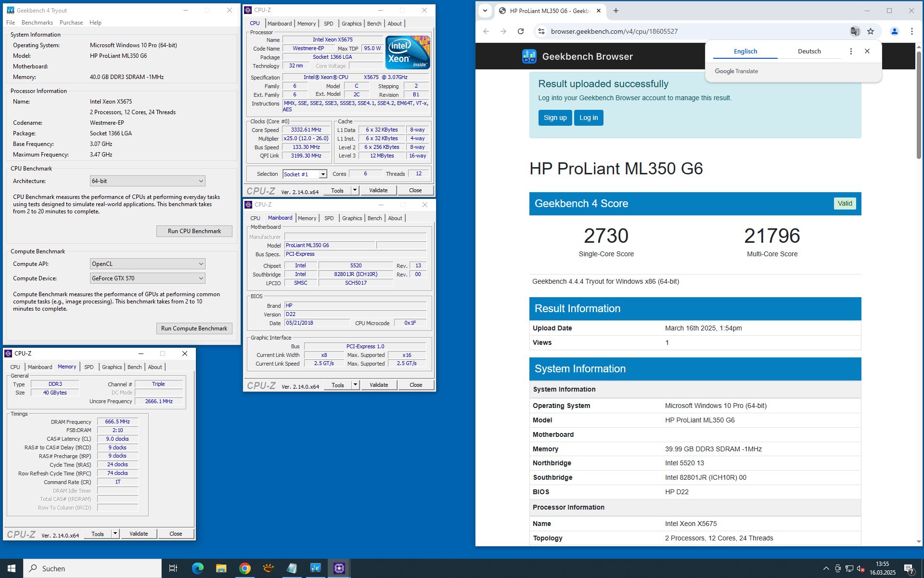Click the Windows search box Suchen
The image size is (924, 578).
click(92, 568)
